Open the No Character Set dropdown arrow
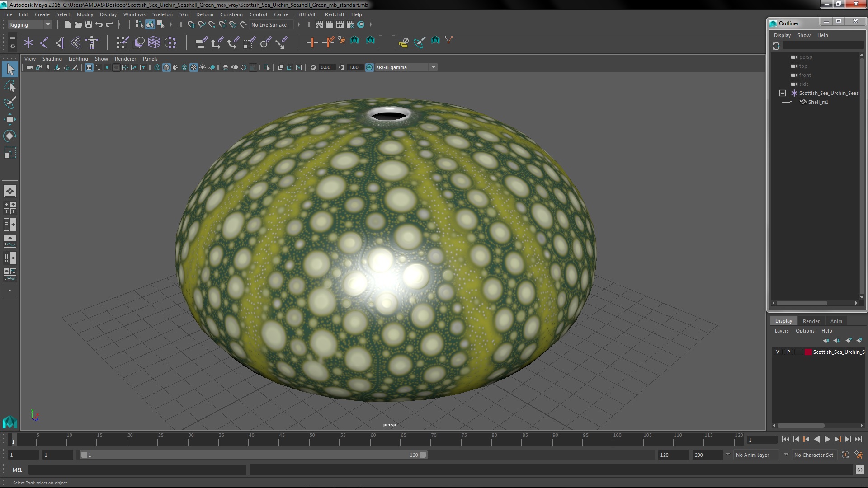This screenshot has height=488, width=868. [786, 455]
